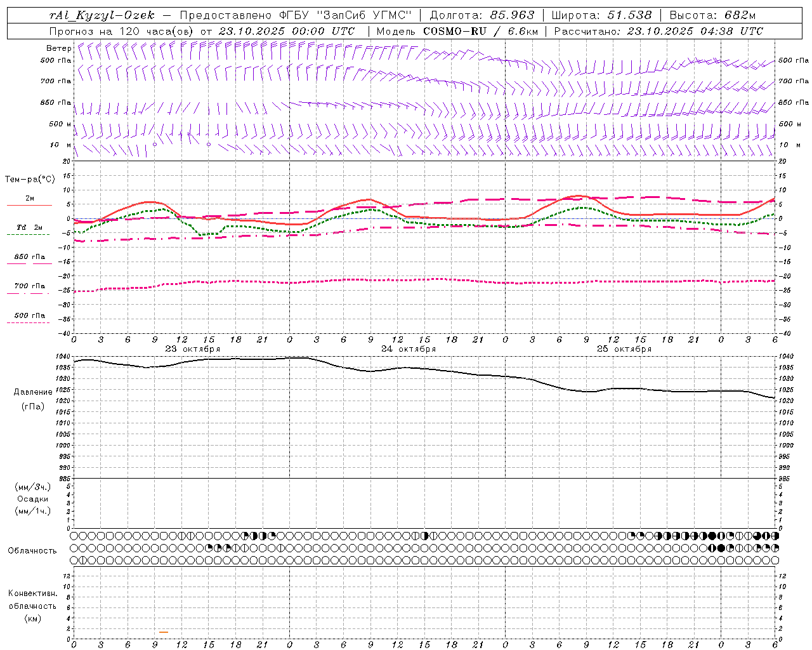
Task: Click the Осадки precipitation label
Action: coord(33,500)
